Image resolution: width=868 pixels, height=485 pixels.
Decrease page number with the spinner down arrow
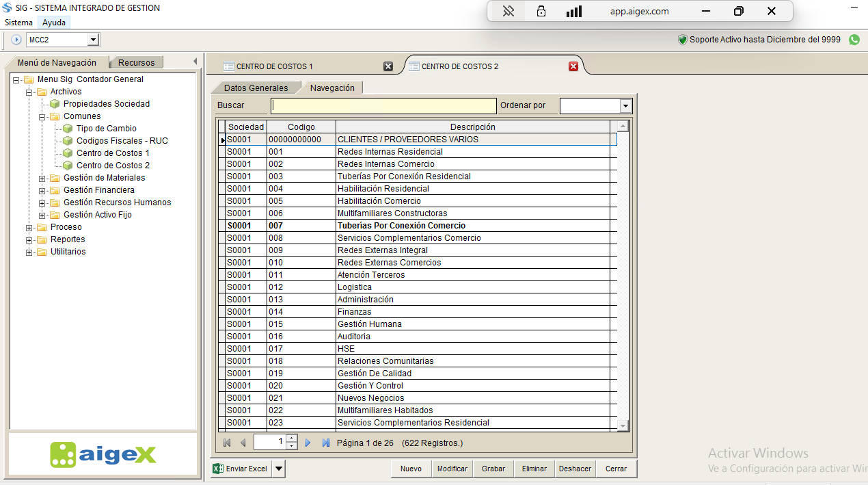coord(292,446)
